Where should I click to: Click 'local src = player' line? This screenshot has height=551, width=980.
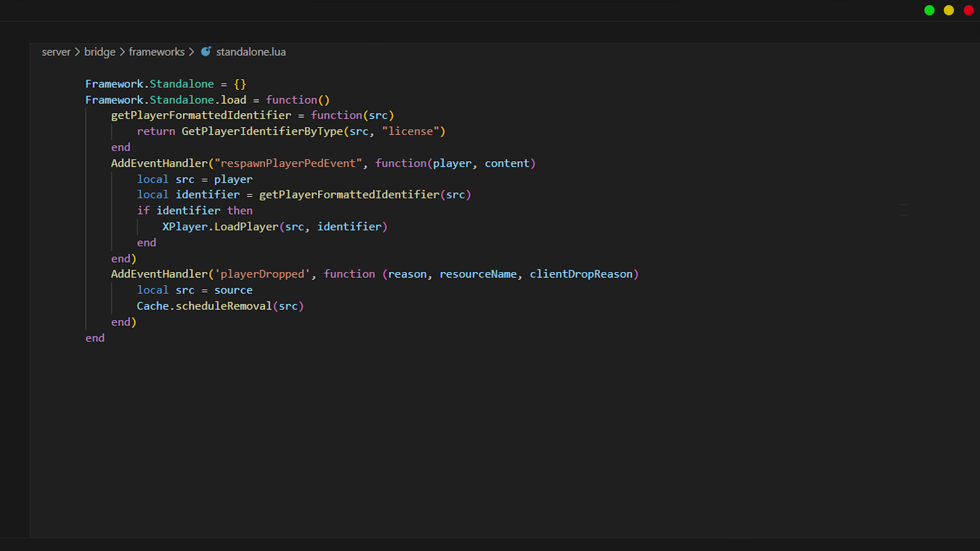coord(194,180)
